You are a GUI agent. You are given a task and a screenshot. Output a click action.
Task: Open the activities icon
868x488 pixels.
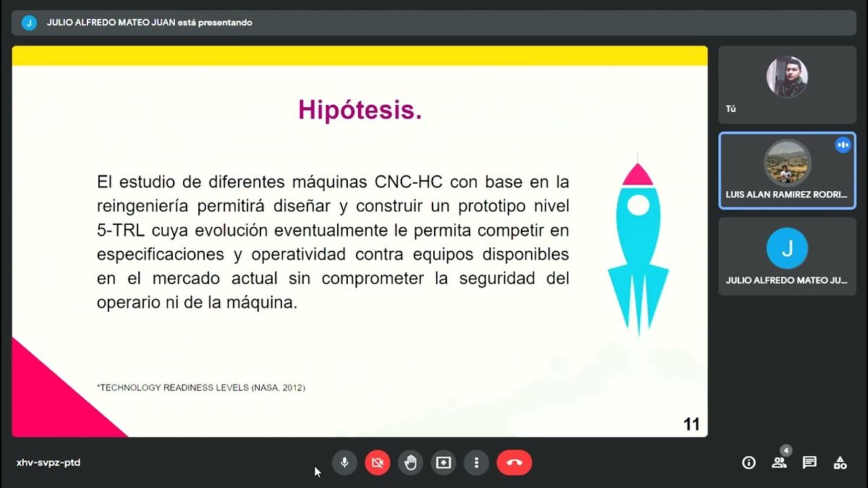click(840, 463)
